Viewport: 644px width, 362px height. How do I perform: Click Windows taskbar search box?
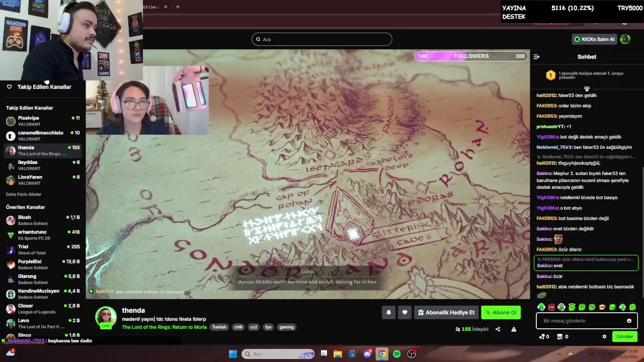click(x=278, y=354)
